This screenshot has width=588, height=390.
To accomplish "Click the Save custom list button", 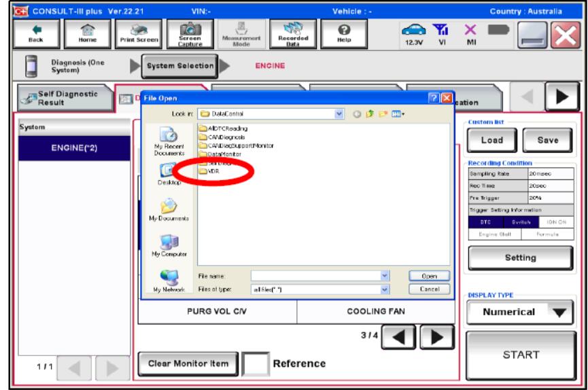I will click(x=547, y=140).
